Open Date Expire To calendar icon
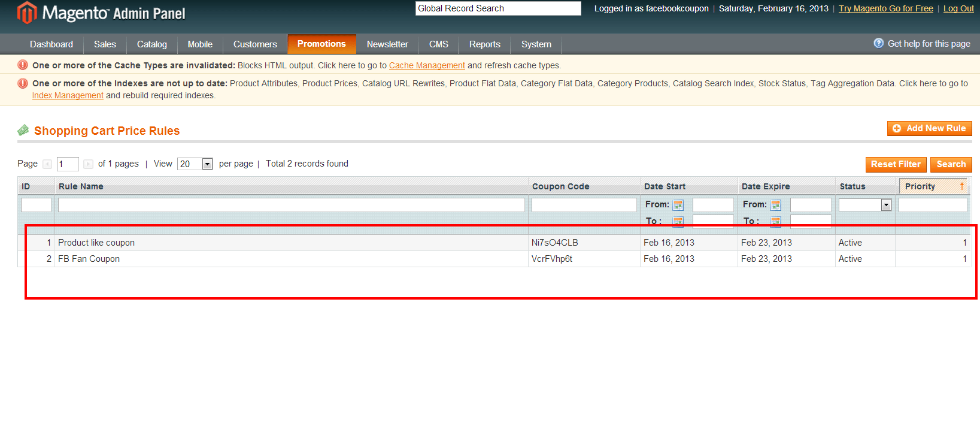 (775, 222)
